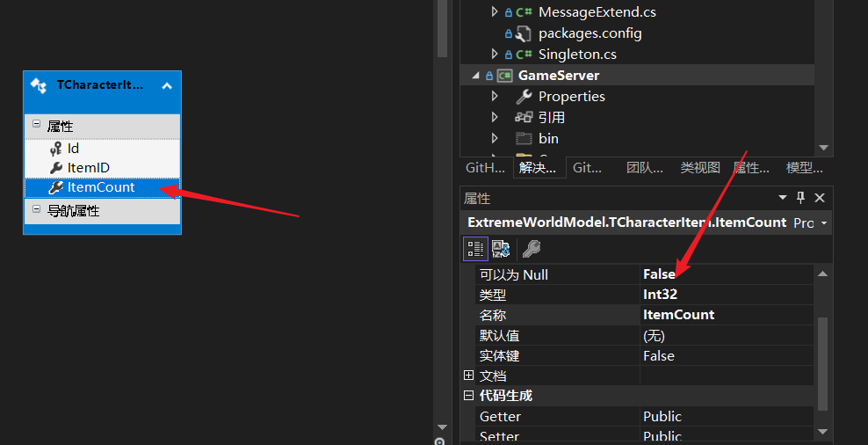Viewport: 868px width, 445px height.
Task: Switch to the 类视图 tab
Action: pyautogui.click(x=699, y=168)
